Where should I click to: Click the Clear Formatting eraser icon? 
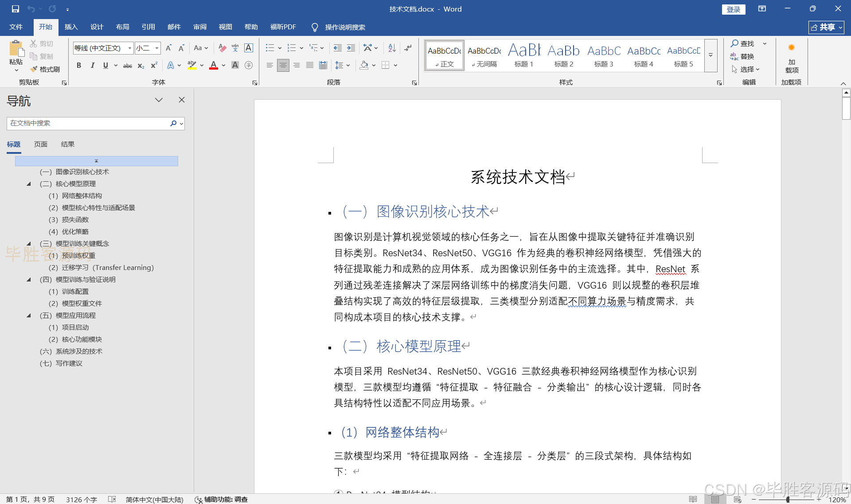pos(223,48)
